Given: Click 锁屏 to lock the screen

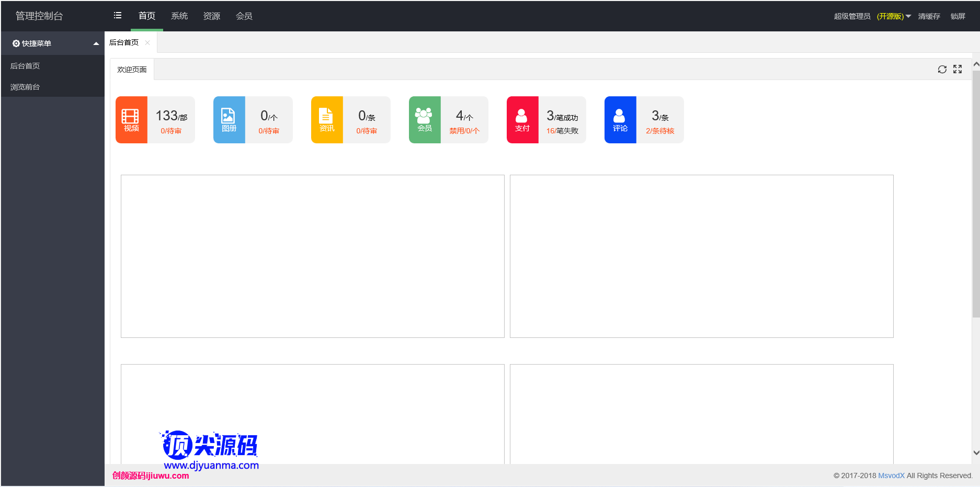Looking at the screenshot, I should coord(958,16).
